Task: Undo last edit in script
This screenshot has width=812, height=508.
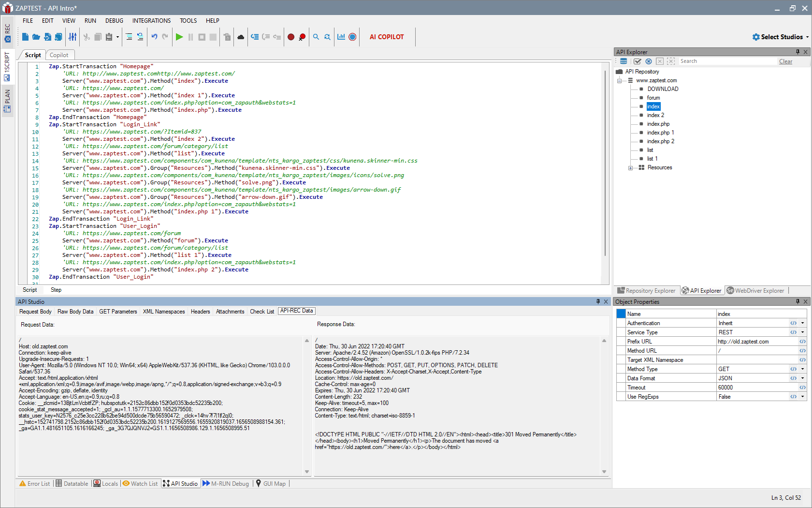Action: click(x=154, y=37)
